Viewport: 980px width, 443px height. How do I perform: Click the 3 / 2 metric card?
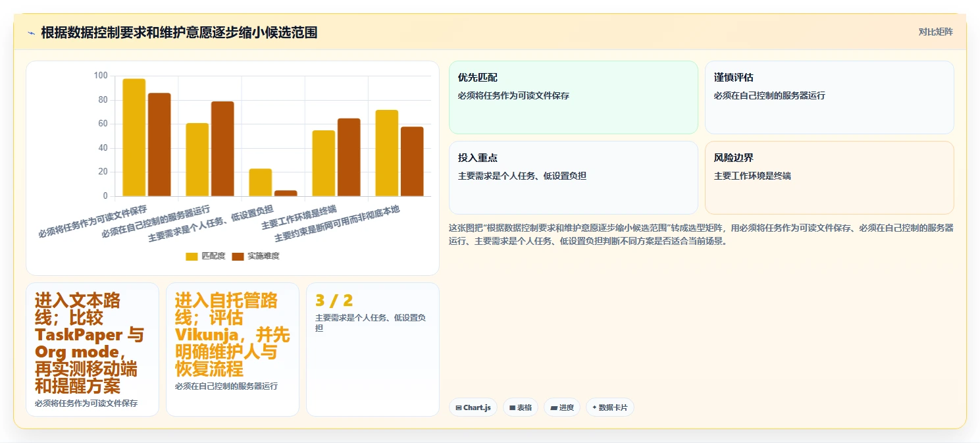pyautogui.click(x=373, y=350)
